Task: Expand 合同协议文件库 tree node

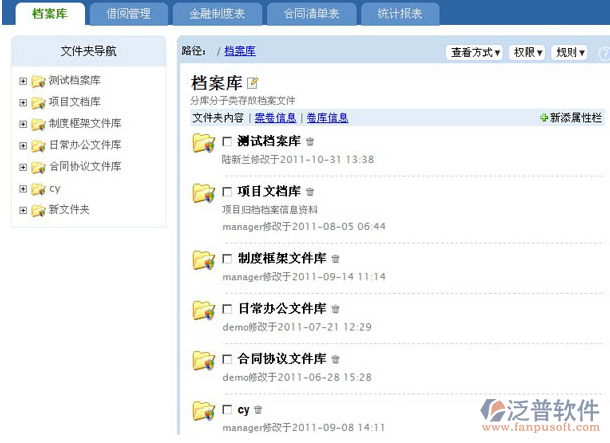Action: point(23,167)
